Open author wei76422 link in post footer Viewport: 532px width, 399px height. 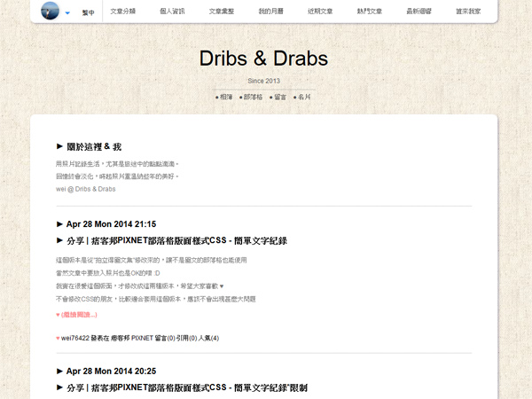click(75, 339)
